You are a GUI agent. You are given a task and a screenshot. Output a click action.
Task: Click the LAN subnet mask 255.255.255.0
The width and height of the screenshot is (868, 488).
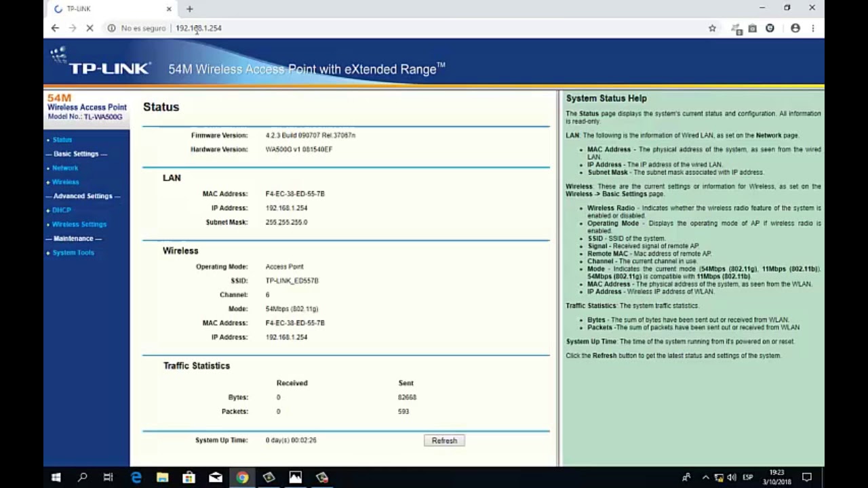[286, 222]
